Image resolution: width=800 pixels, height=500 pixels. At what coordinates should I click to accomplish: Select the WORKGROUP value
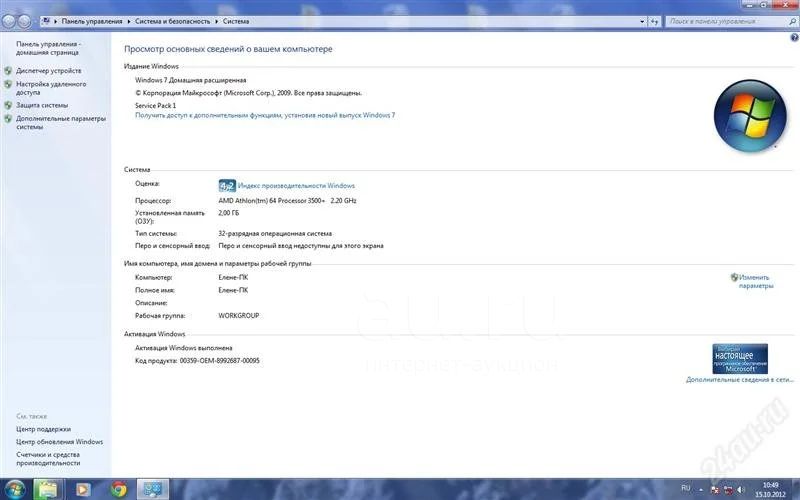[x=239, y=315]
